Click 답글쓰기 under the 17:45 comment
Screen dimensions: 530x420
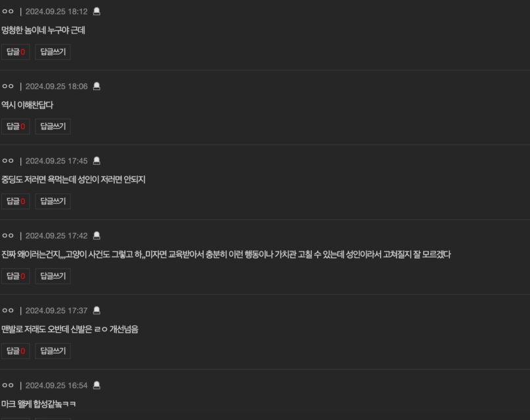(x=53, y=201)
